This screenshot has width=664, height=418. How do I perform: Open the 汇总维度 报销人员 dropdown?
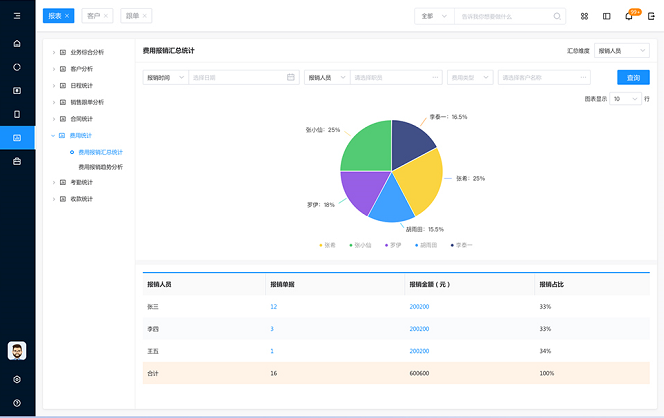[x=622, y=50]
